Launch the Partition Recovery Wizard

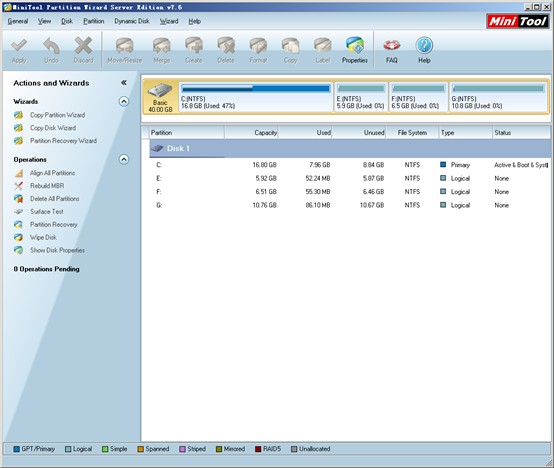[63, 141]
